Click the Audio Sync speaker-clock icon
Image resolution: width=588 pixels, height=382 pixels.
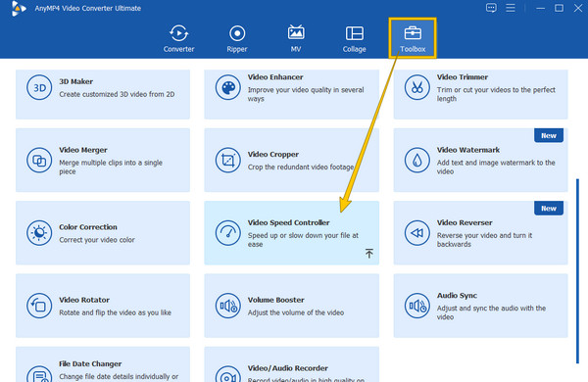pyautogui.click(x=417, y=306)
